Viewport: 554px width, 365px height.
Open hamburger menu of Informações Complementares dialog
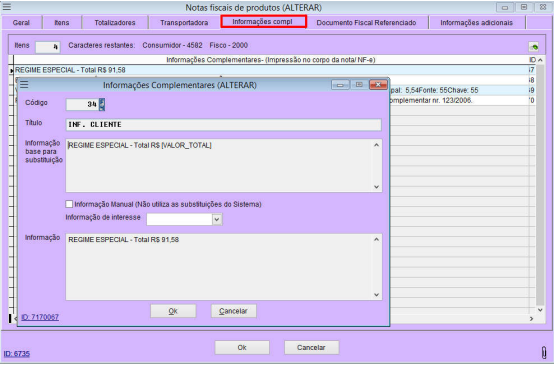coord(24,85)
